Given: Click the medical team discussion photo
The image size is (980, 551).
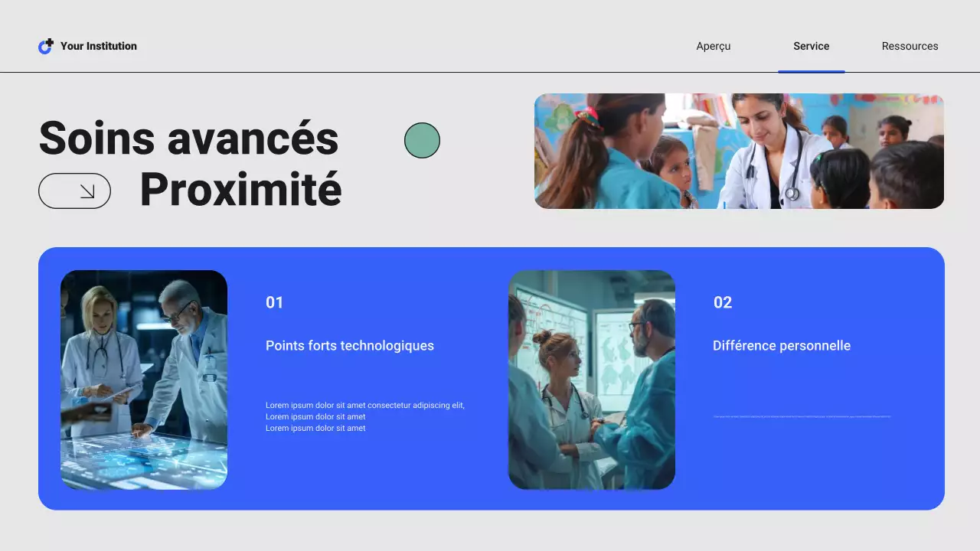Looking at the screenshot, I should coord(591,380).
